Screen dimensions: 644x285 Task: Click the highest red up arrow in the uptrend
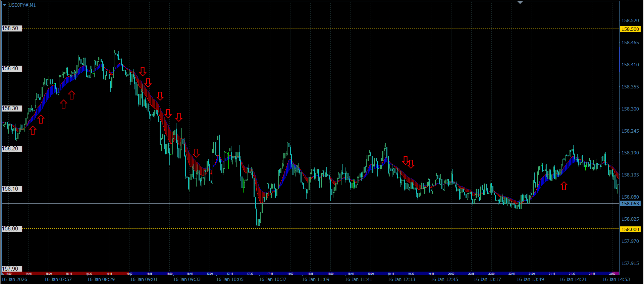(71, 95)
